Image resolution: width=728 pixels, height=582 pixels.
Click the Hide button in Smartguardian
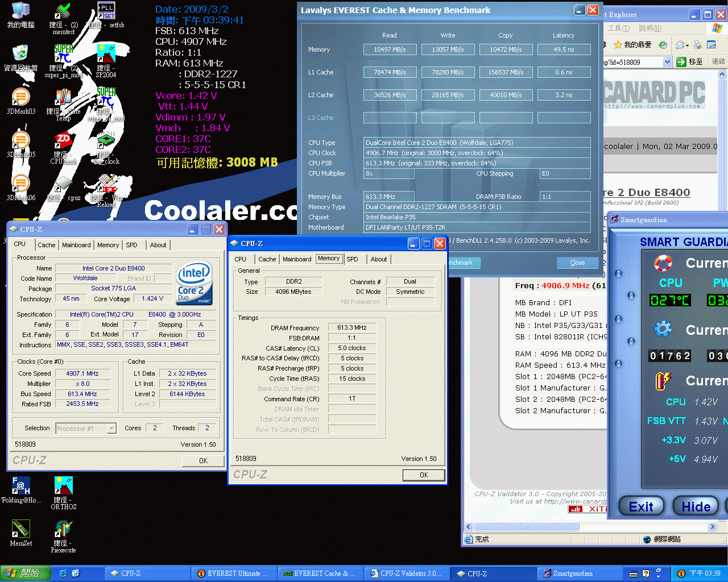[x=696, y=506]
